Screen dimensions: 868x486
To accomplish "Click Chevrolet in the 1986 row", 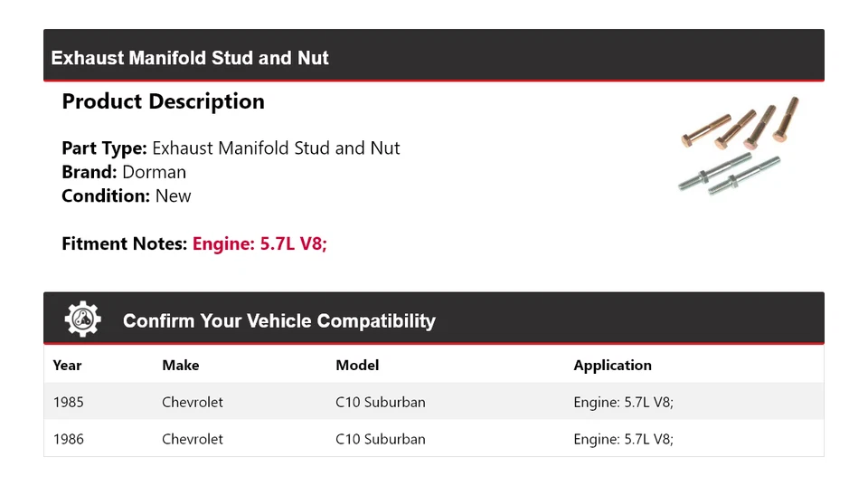I will point(193,439).
